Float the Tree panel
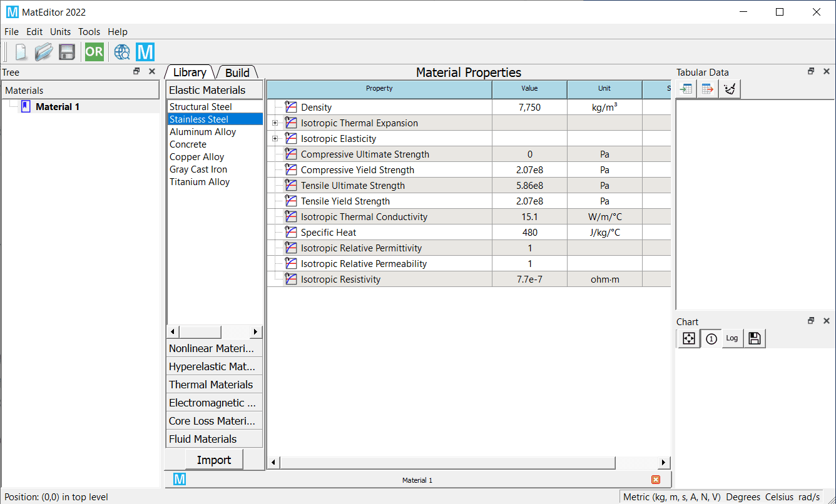 pyautogui.click(x=137, y=72)
